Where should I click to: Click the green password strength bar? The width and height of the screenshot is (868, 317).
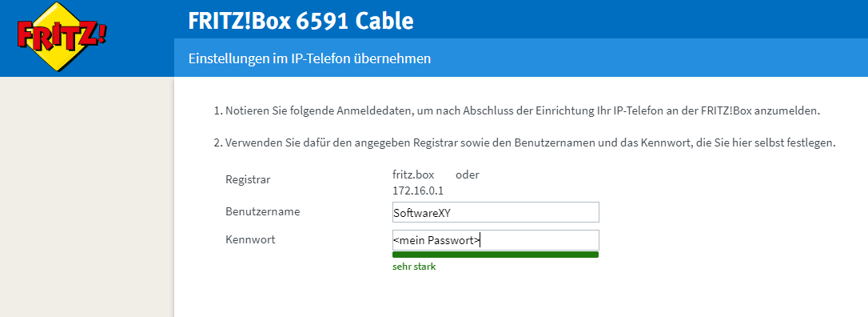[x=496, y=255]
